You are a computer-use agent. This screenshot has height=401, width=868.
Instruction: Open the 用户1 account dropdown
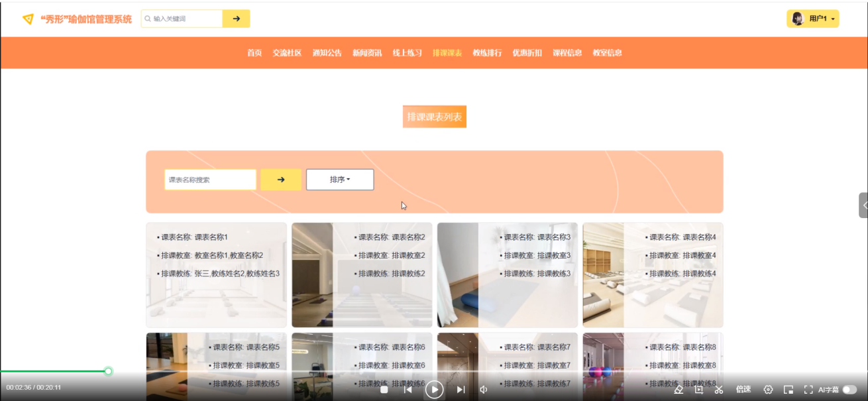[813, 19]
